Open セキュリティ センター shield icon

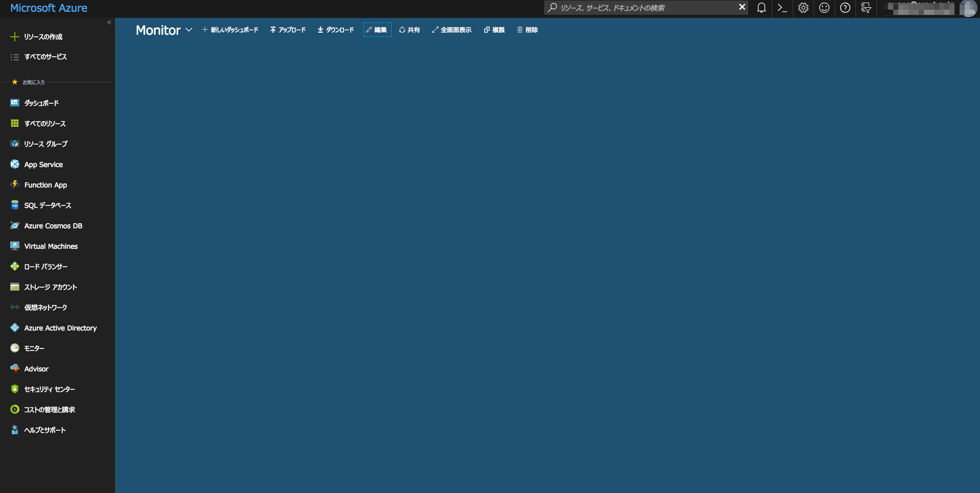pos(15,389)
